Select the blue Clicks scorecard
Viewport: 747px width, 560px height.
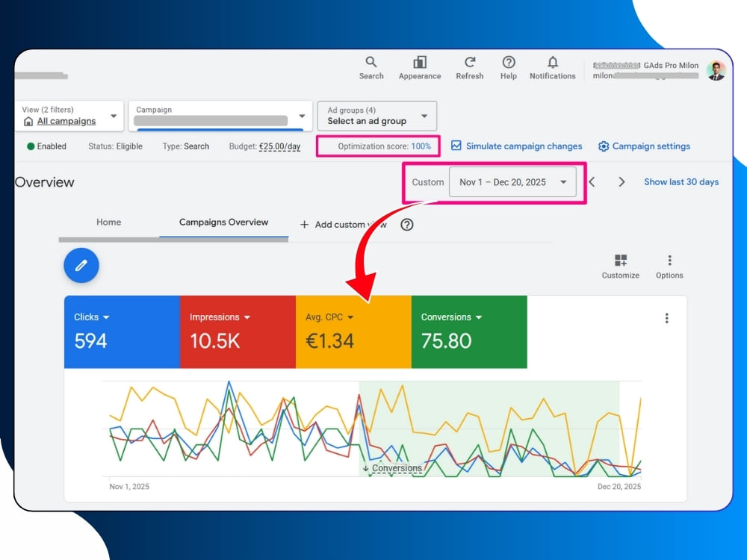pyautogui.click(x=122, y=332)
